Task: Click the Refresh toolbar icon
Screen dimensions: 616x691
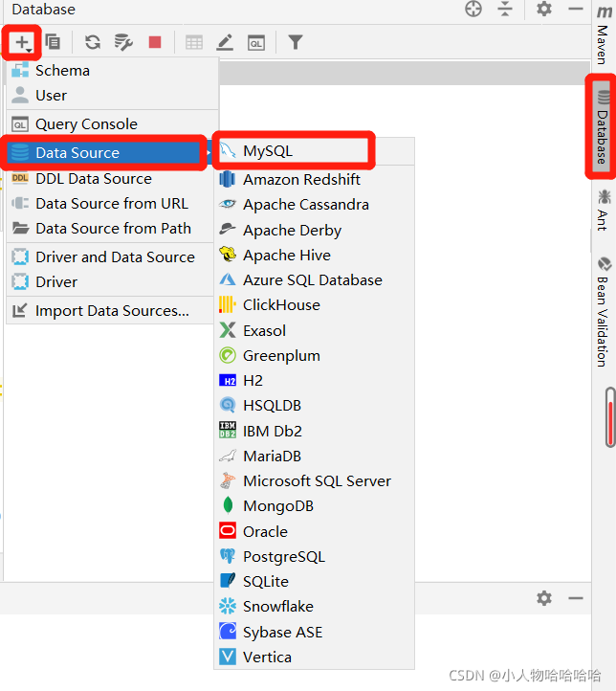Action: (93, 42)
